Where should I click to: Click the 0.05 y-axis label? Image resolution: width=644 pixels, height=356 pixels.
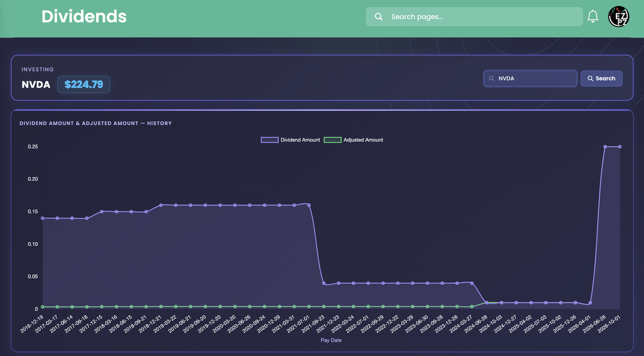click(33, 276)
